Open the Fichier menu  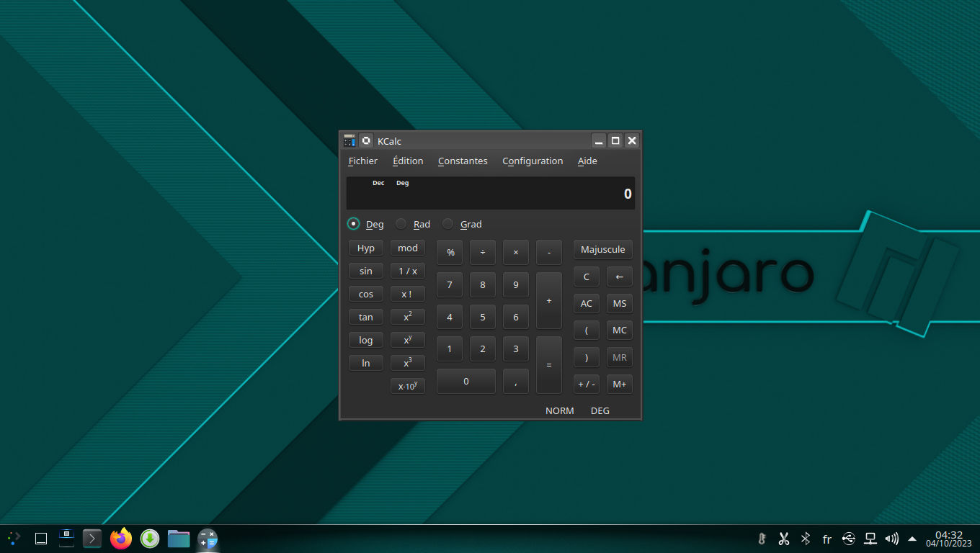tap(362, 161)
